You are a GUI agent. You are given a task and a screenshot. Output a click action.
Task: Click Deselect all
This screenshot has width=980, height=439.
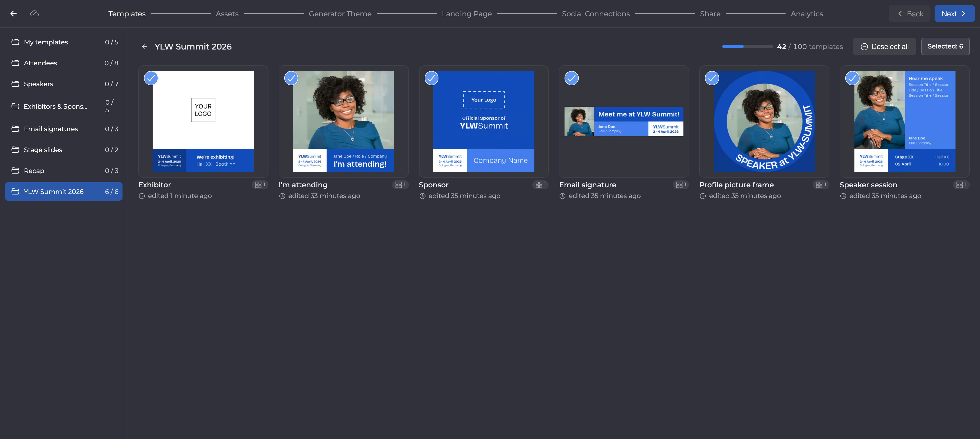coord(885,46)
